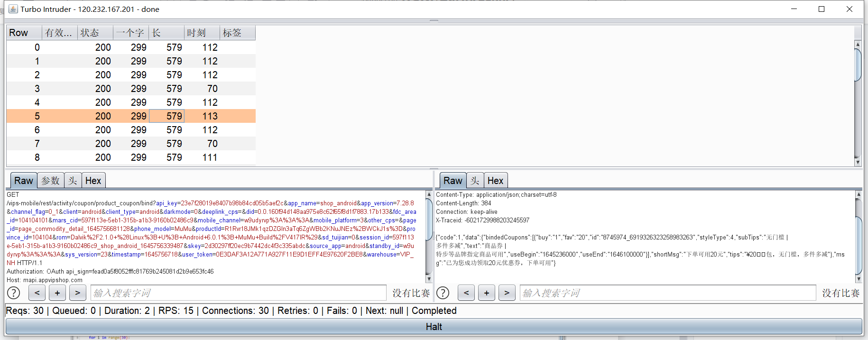This screenshot has width=868, height=340.
Task: Click the help icon in request panel
Action: click(x=14, y=293)
